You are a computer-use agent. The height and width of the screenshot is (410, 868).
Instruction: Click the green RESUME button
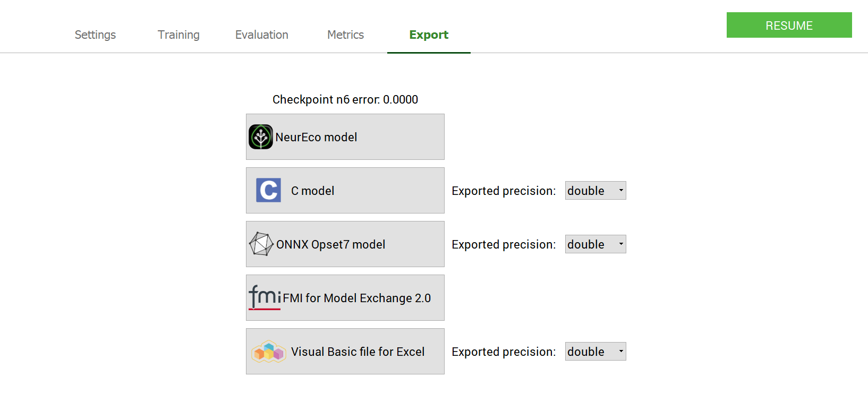(789, 25)
